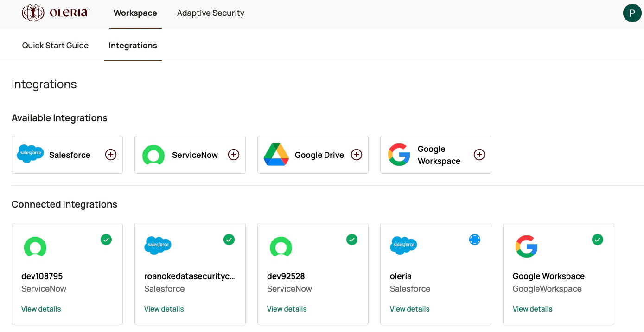Switch to the Workspace tab
This screenshot has height=332, width=644.
[x=135, y=13]
